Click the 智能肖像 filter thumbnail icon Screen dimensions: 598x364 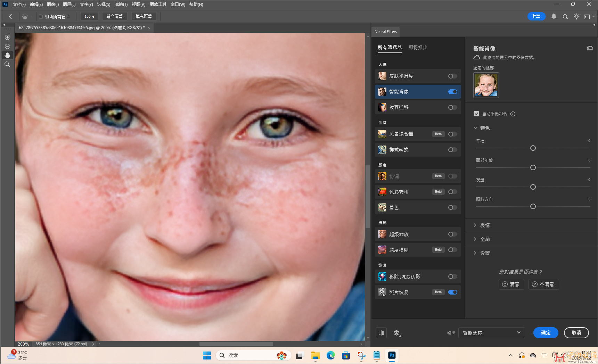click(382, 92)
